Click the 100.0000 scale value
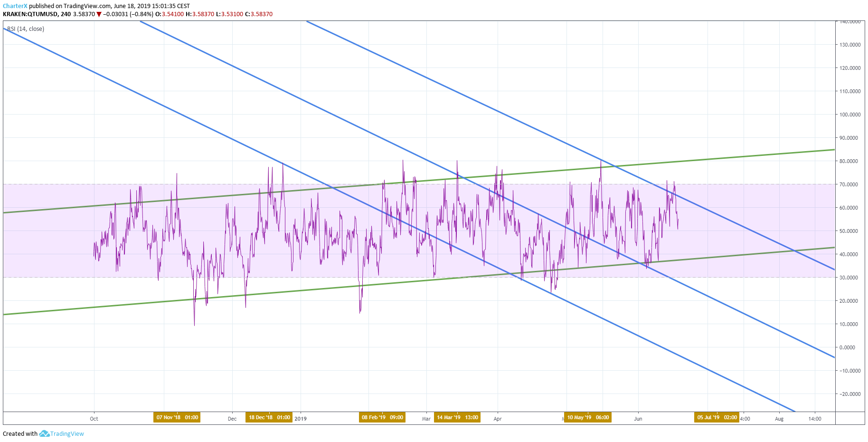 tap(850, 115)
